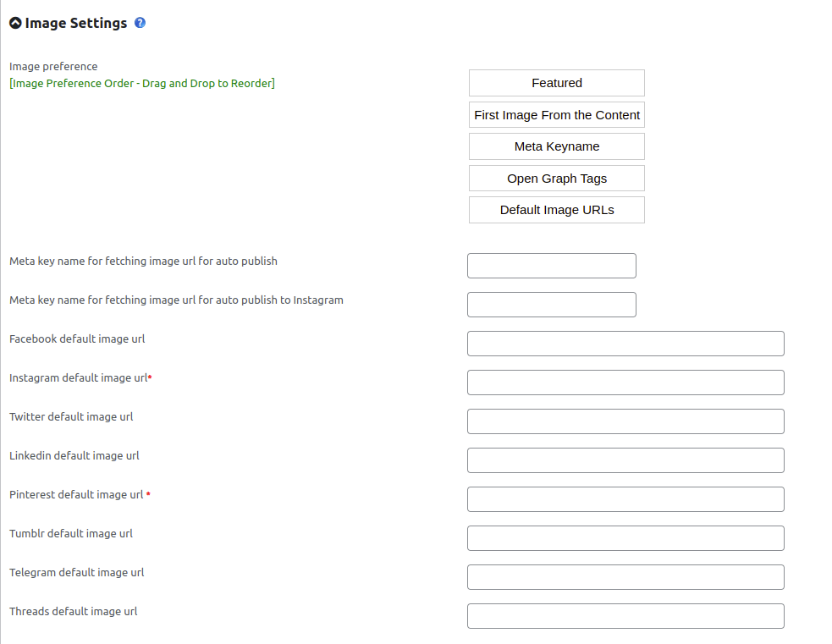Click the Pinterest default image url field
The image size is (832, 644).
tap(625, 498)
